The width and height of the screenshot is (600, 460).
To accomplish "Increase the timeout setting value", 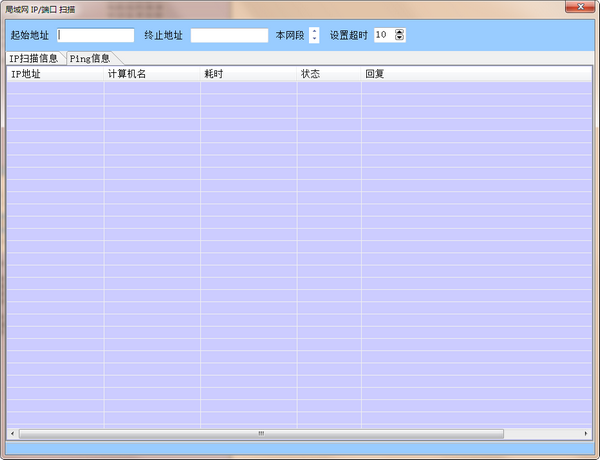I will tap(399, 32).
